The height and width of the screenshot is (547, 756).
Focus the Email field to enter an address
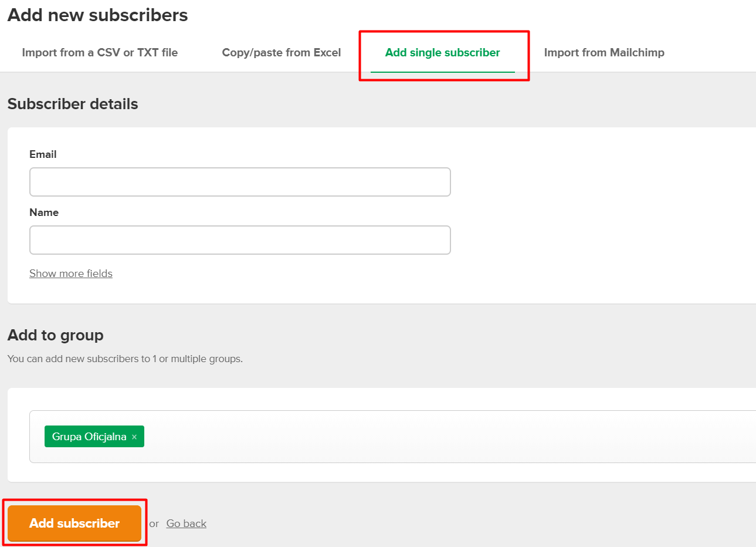[240, 182]
